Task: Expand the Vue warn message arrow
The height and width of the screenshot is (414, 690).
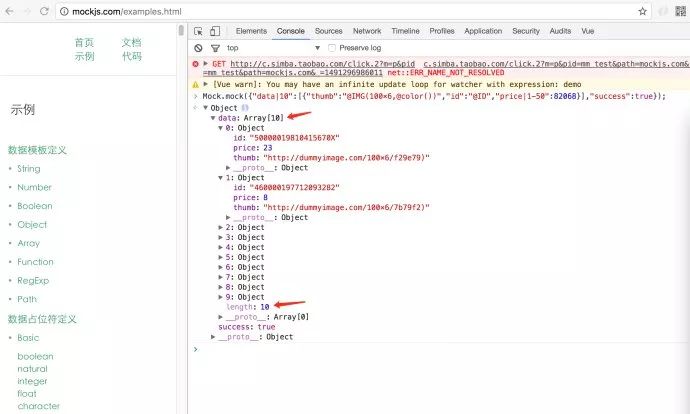Action: 206,84
